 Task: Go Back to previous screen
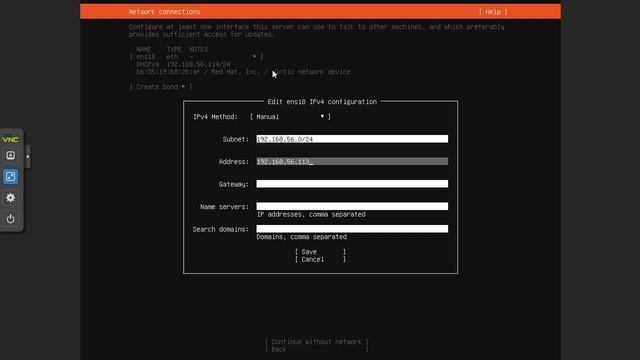pos(316,350)
